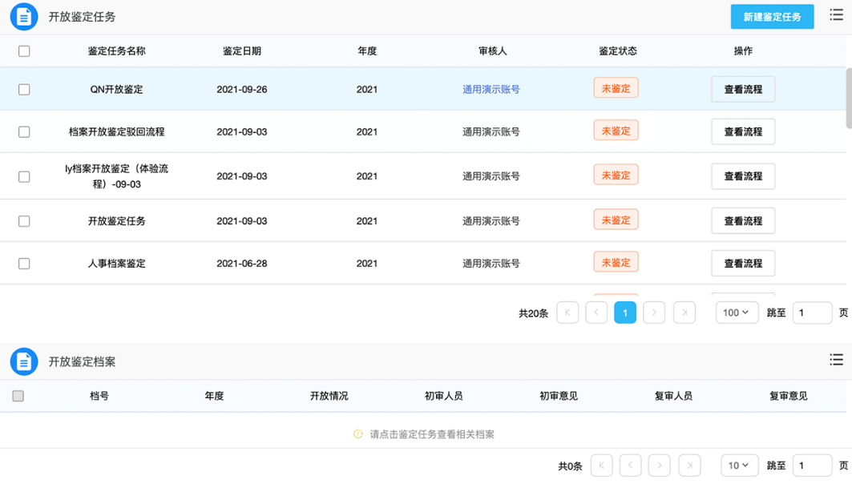Create a new task with 新建鉴定任务
The image size is (852, 504).
click(x=772, y=17)
